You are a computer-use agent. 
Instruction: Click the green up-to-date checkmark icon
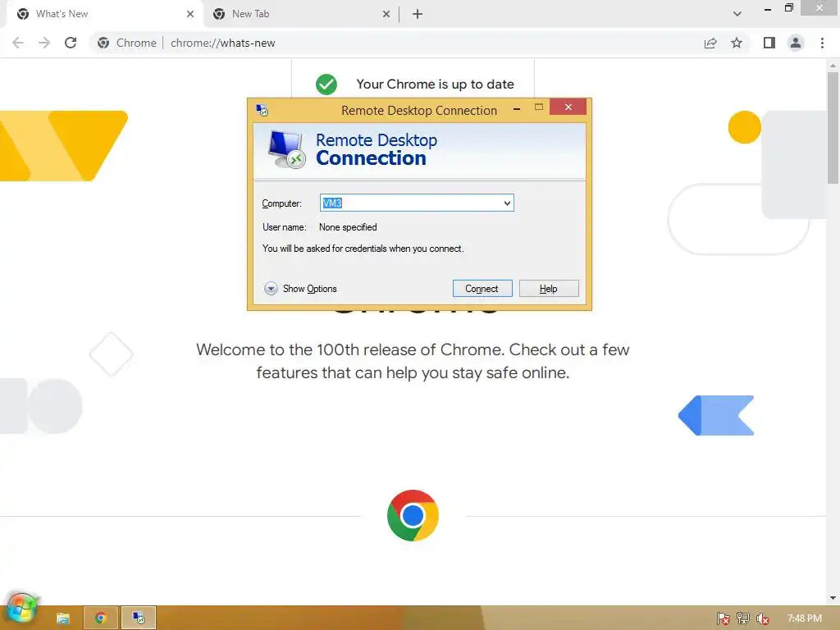(x=326, y=84)
